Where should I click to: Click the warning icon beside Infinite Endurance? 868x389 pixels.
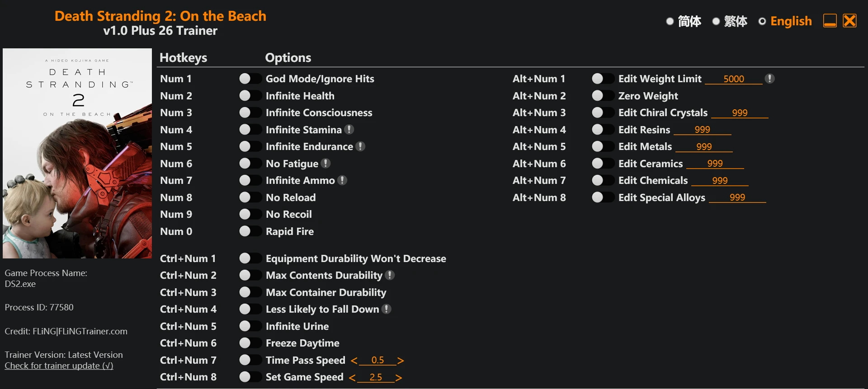360,146
